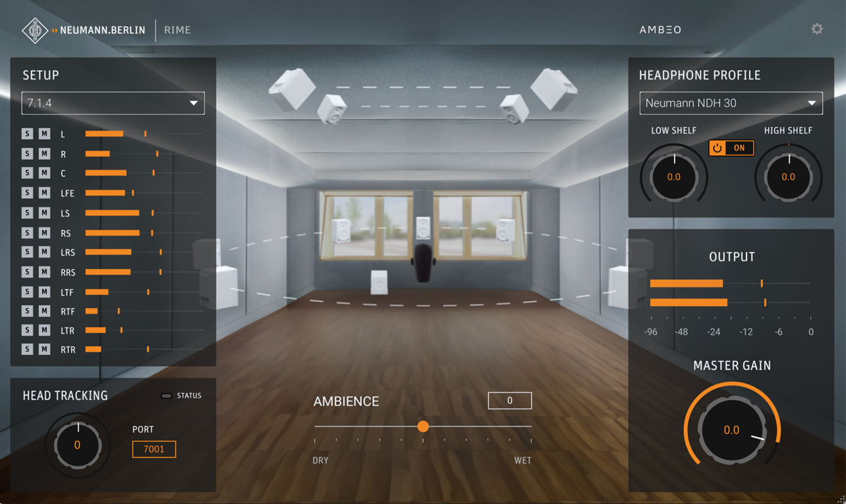
Task: Click the Master Gain knob
Action: pyautogui.click(x=731, y=430)
